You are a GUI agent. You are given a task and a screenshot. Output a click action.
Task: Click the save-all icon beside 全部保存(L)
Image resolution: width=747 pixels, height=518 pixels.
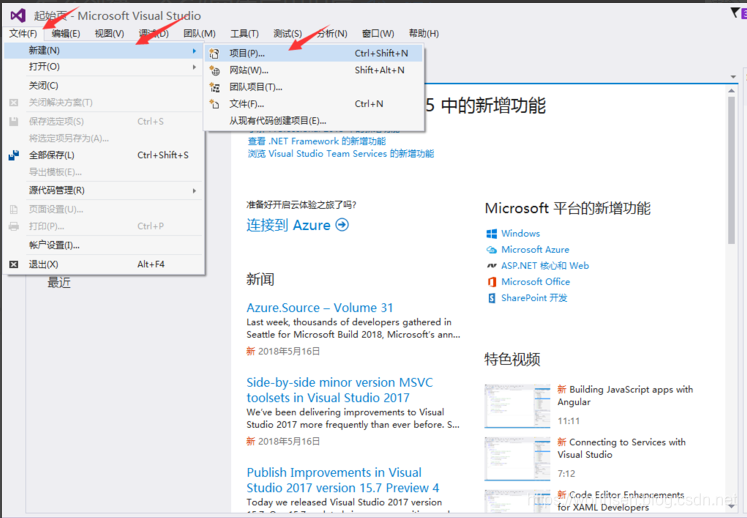pos(14,155)
